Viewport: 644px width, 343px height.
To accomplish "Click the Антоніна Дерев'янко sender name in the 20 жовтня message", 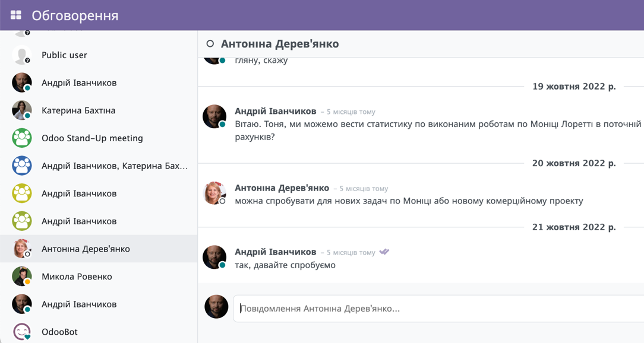I will coord(282,188).
